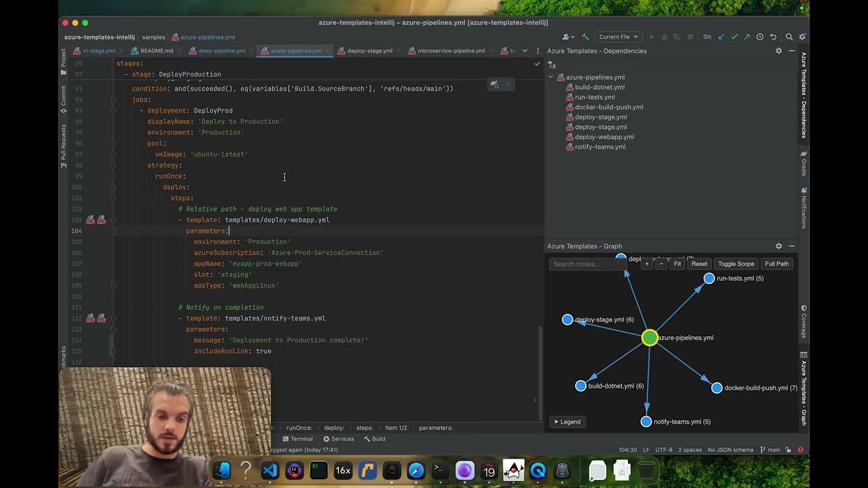Select build-dotnet.yml in dependency tree
The height and width of the screenshot is (488, 868).
tap(599, 87)
